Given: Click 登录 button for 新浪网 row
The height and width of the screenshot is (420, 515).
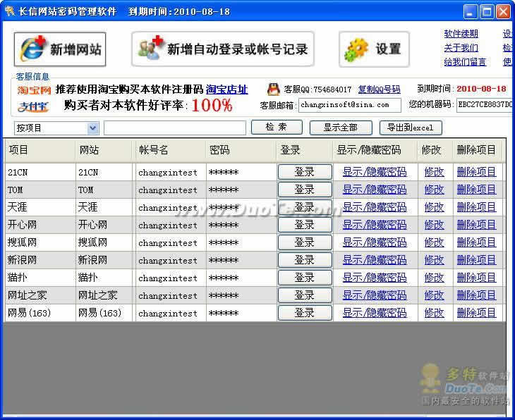Looking at the screenshot, I should coord(305,261).
